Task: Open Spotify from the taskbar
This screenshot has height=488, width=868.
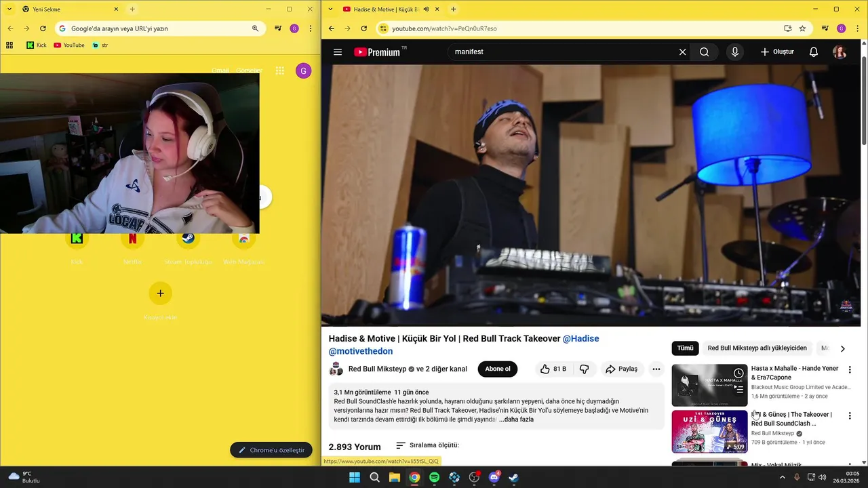Action: coord(434,477)
